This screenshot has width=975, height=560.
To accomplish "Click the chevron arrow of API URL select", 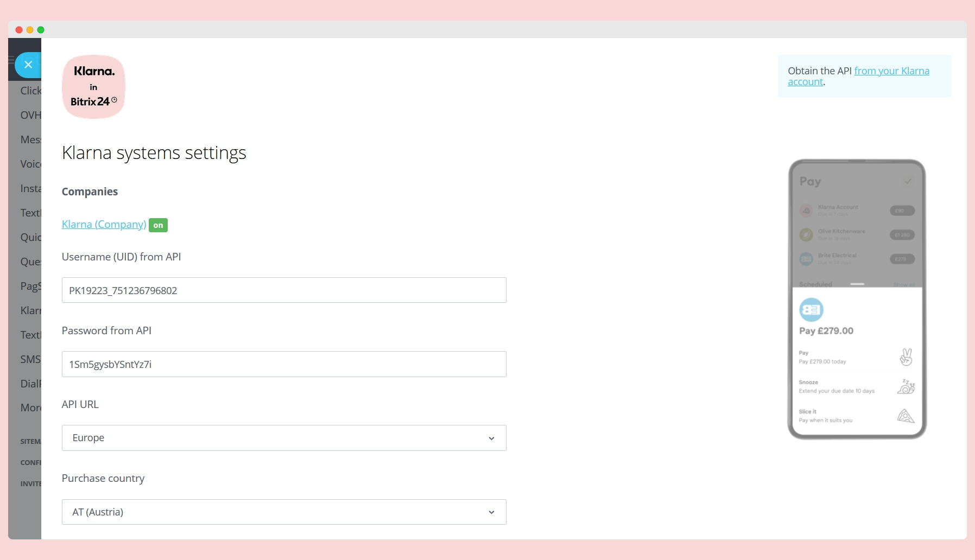I will click(491, 438).
